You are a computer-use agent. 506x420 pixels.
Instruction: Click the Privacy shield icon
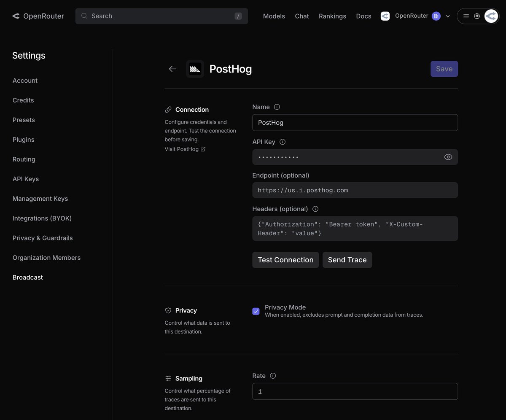click(168, 310)
